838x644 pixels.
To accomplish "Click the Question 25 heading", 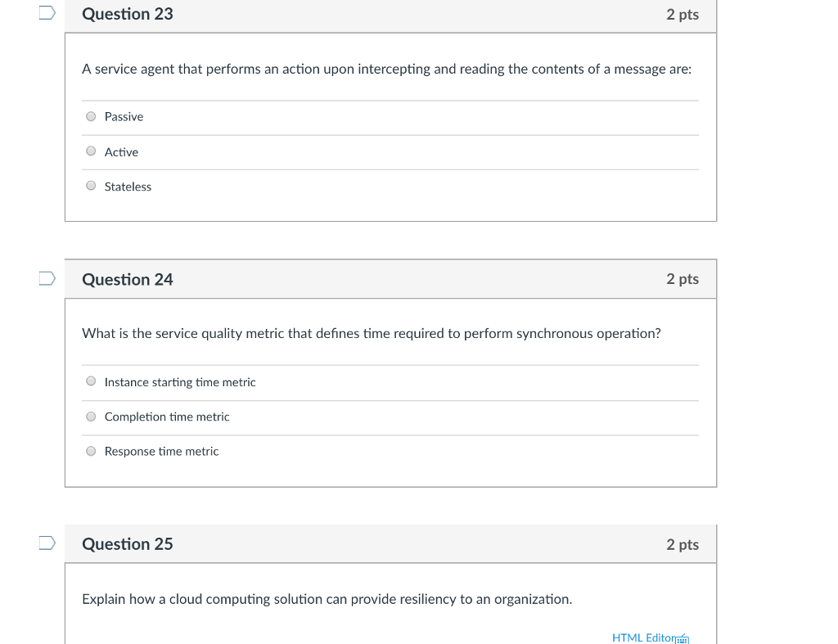I will (128, 544).
